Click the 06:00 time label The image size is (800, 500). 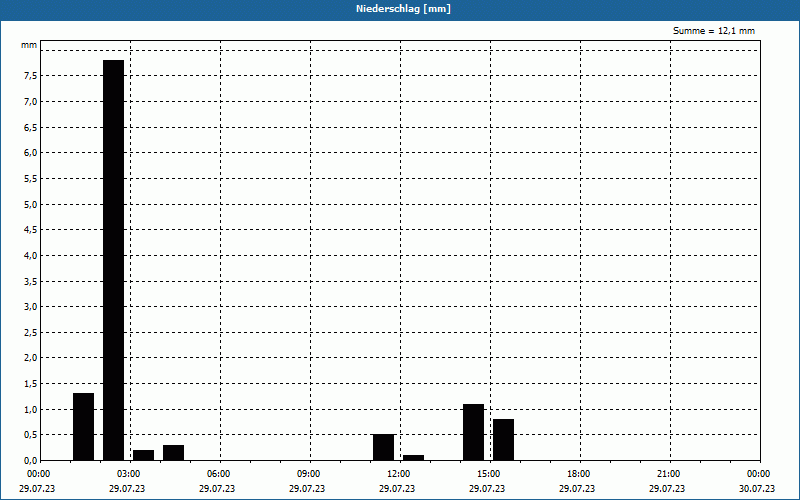(218, 474)
